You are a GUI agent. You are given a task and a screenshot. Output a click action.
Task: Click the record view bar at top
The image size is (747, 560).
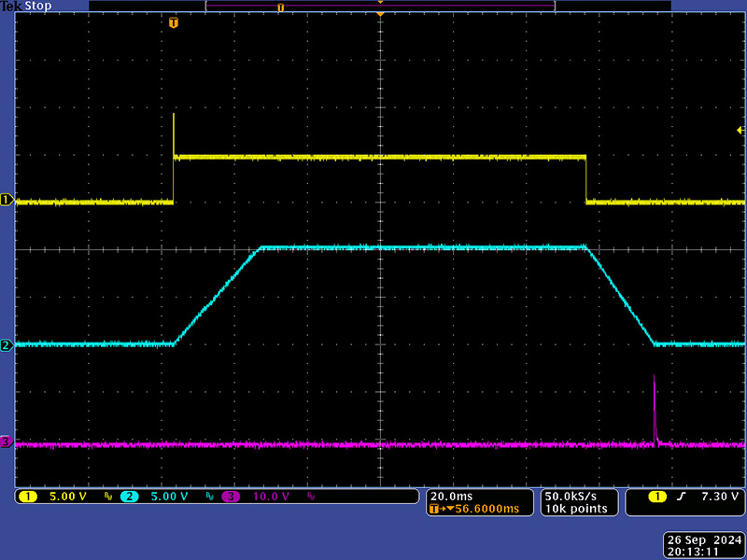click(x=380, y=7)
